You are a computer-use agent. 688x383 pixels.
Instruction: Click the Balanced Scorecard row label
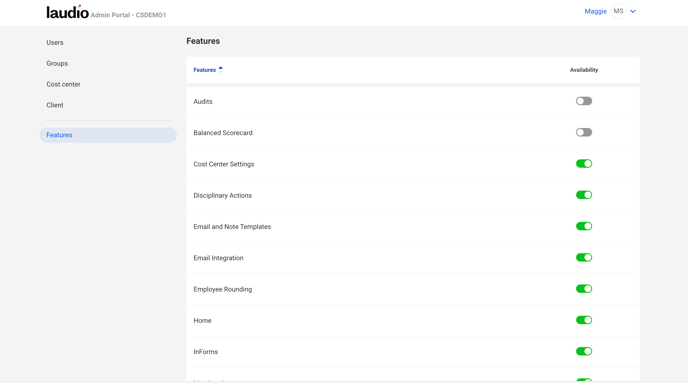tap(223, 132)
